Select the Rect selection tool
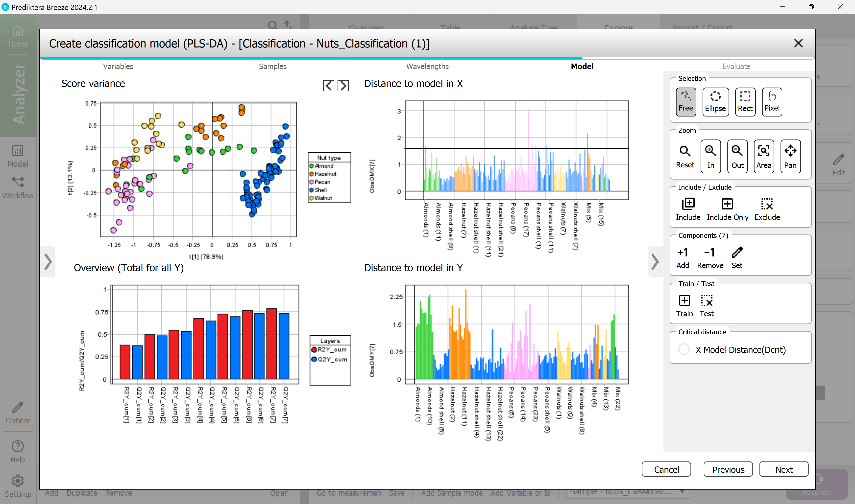Image resolution: width=855 pixels, height=504 pixels. click(745, 102)
